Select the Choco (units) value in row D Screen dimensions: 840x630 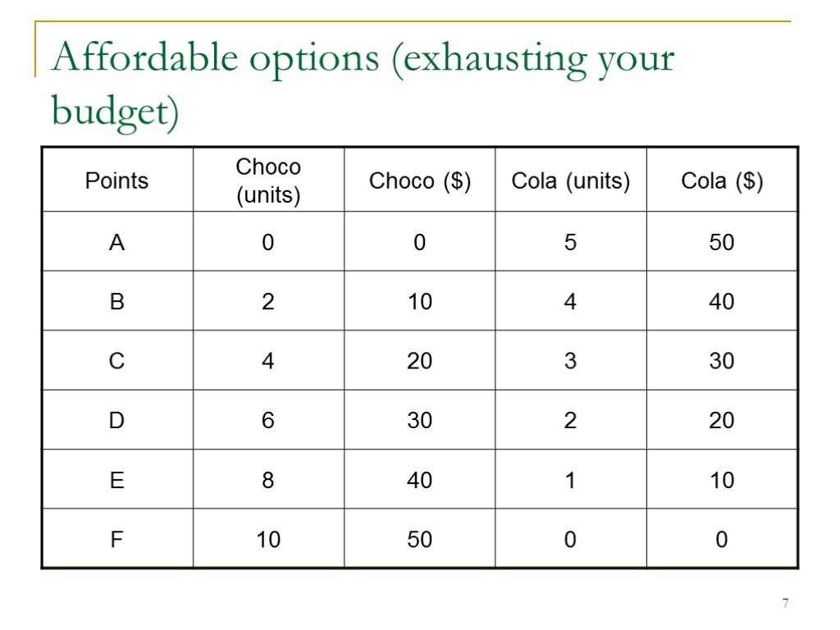pyautogui.click(x=268, y=421)
